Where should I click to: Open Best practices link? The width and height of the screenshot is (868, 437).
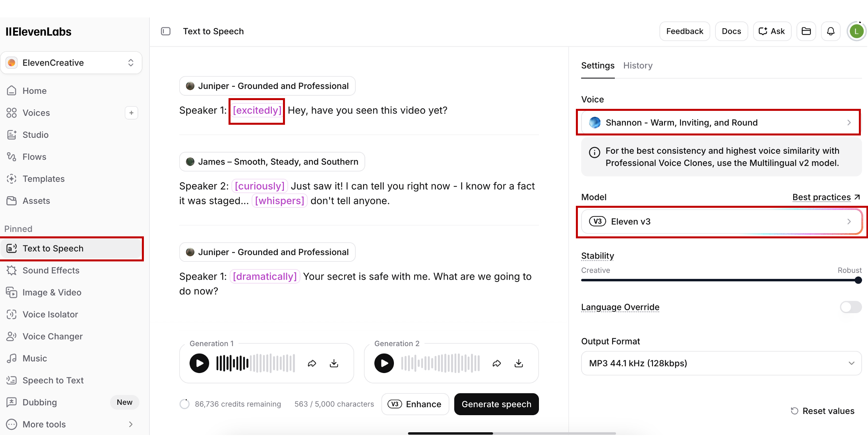click(x=826, y=197)
